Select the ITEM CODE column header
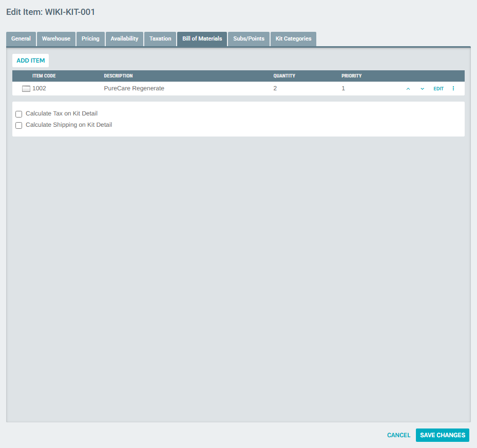The image size is (477, 448). coord(44,75)
